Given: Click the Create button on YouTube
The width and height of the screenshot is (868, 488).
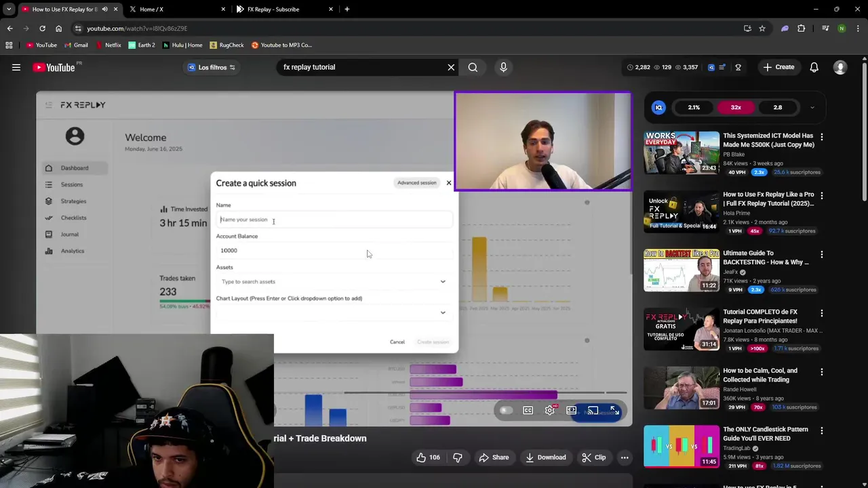Looking at the screenshot, I should (778, 67).
